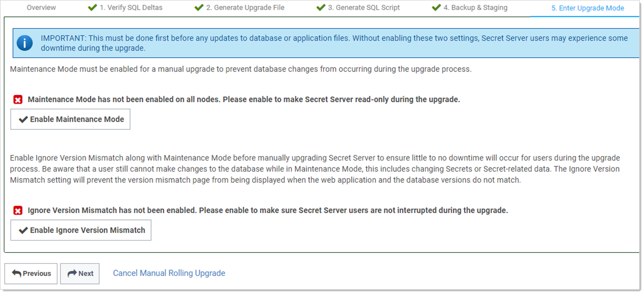Proceed with the Next button

(80, 274)
